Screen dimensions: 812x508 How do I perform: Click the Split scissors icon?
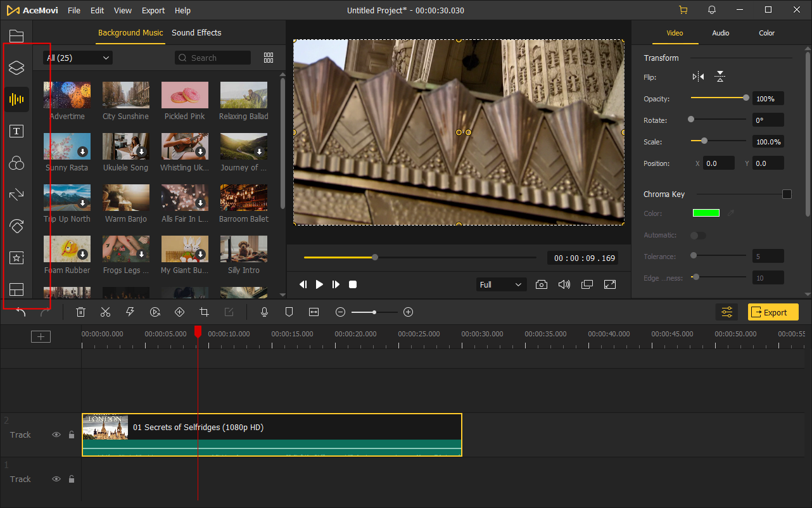point(105,312)
